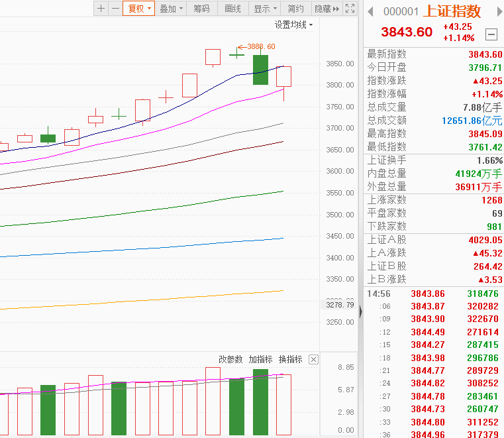Screen dimensions: 504x438
Task: Click the panel splitter arrow handle
Action: tap(361, 311)
